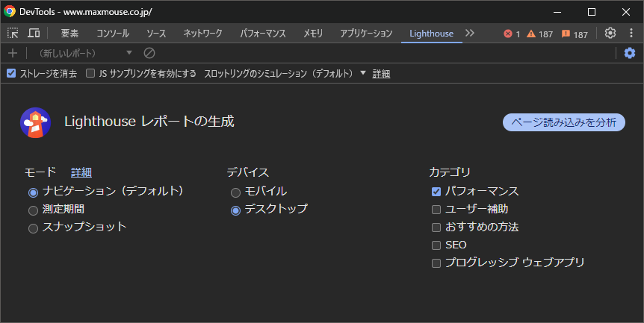The width and height of the screenshot is (644, 323).
Task: Click the カテゴリ section label
Action: [x=450, y=172]
